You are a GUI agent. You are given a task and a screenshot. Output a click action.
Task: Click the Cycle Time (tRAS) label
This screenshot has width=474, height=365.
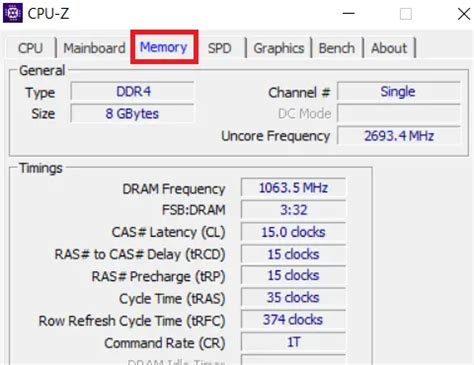172,299
